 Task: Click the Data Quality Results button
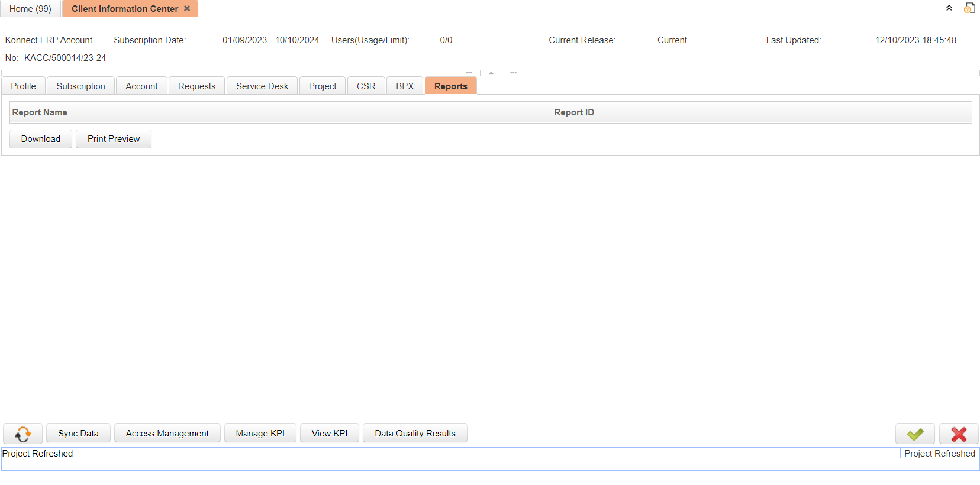tap(415, 434)
